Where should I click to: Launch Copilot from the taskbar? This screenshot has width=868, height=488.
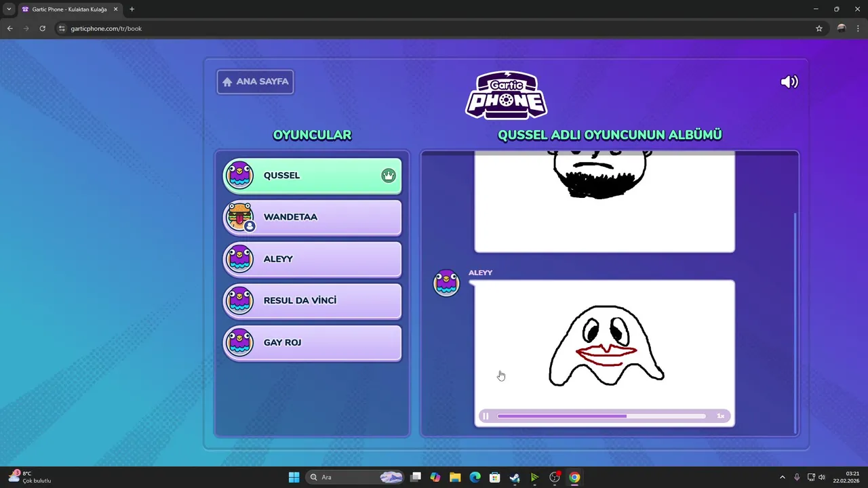[x=435, y=477]
